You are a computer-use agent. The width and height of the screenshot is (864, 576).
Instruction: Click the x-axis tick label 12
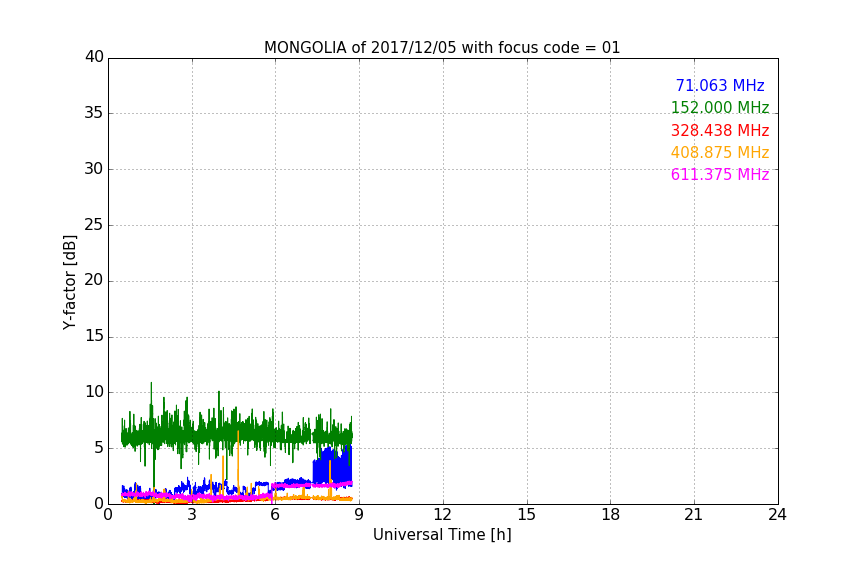[x=443, y=515]
